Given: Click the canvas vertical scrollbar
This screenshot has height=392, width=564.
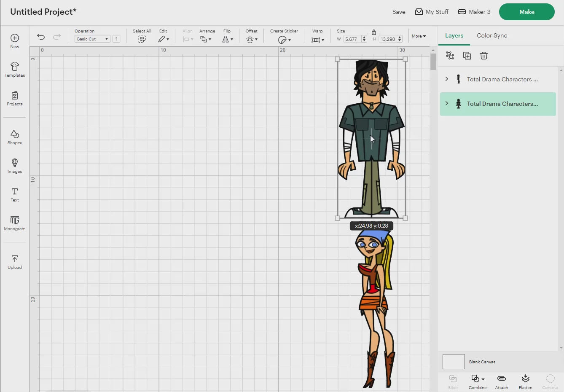Looking at the screenshot, I should coord(433,62).
